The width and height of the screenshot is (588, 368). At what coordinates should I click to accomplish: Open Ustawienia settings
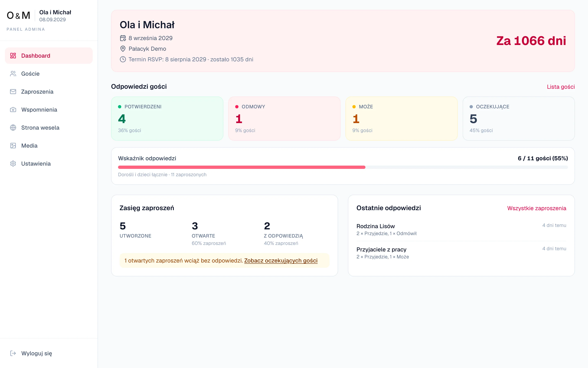[49, 164]
